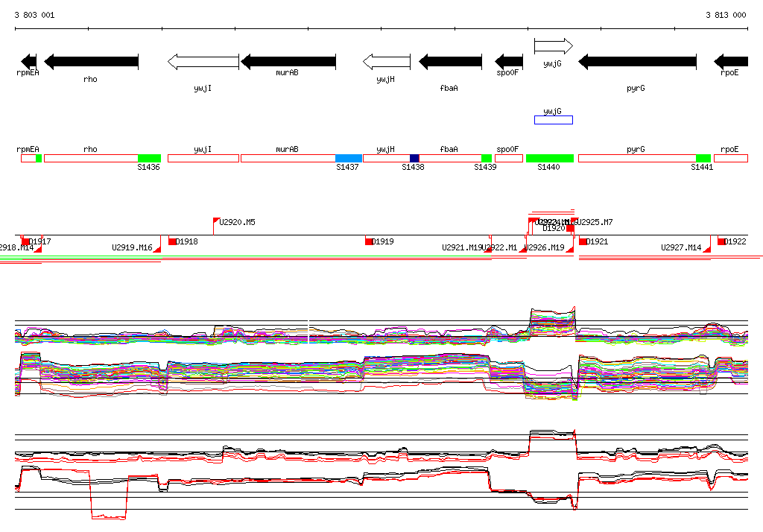Select the U2921.M19 marker label

click(x=462, y=247)
